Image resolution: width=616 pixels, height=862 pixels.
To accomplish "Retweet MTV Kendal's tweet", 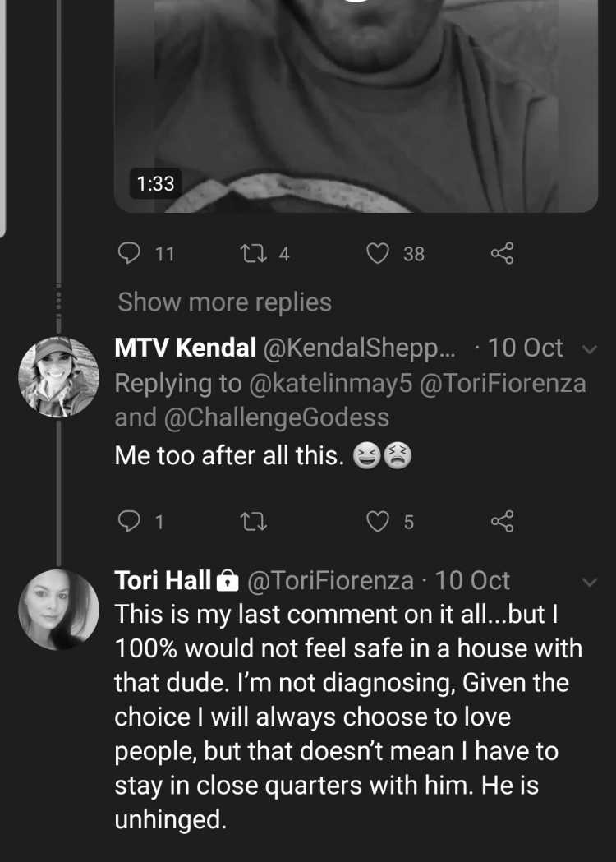I will click(255, 521).
